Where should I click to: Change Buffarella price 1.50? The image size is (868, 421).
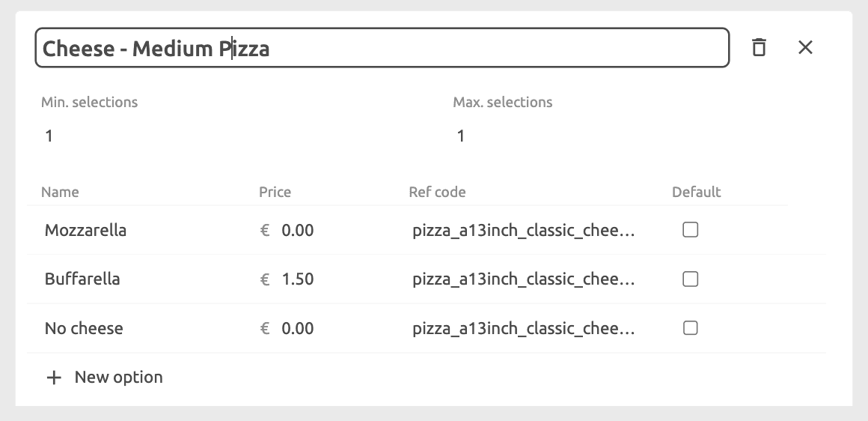click(297, 279)
